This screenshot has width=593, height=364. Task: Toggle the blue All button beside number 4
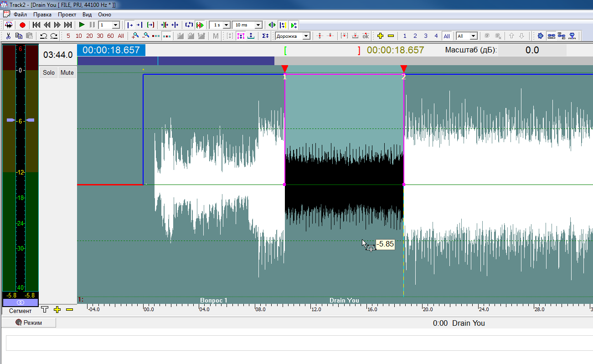pyautogui.click(x=447, y=36)
